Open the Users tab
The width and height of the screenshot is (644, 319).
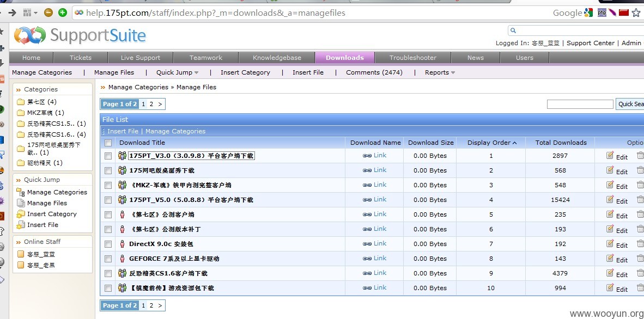[x=525, y=58]
